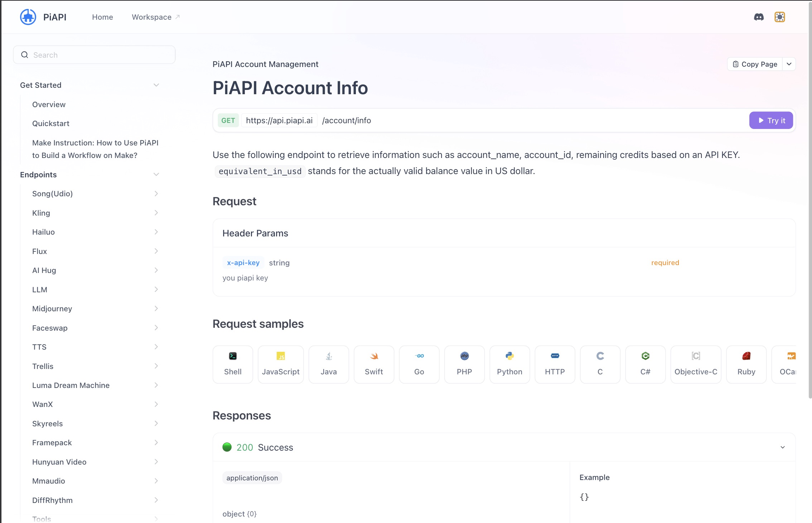Toggle the theme icon in header
Image resolution: width=812 pixels, height=523 pixels.
click(779, 17)
